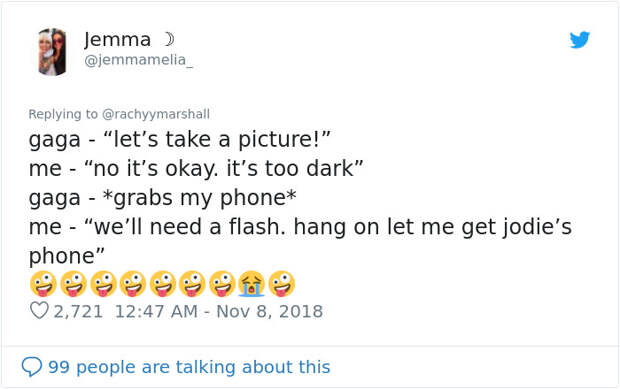
Task: Click the first zany face emoji in the row
Action: [43, 284]
